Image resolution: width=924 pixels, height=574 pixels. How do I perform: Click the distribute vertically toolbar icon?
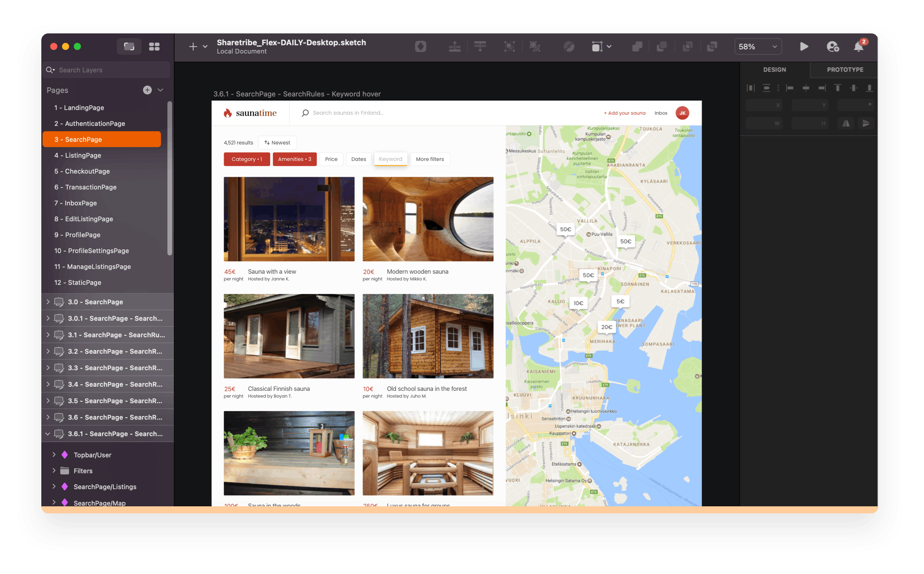pos(480,46)
